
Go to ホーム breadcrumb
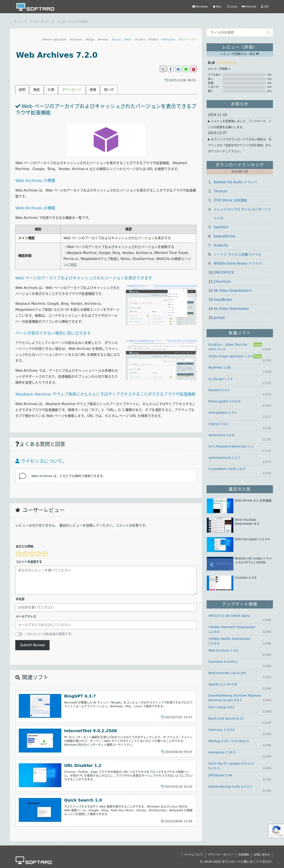coord(18,22)
